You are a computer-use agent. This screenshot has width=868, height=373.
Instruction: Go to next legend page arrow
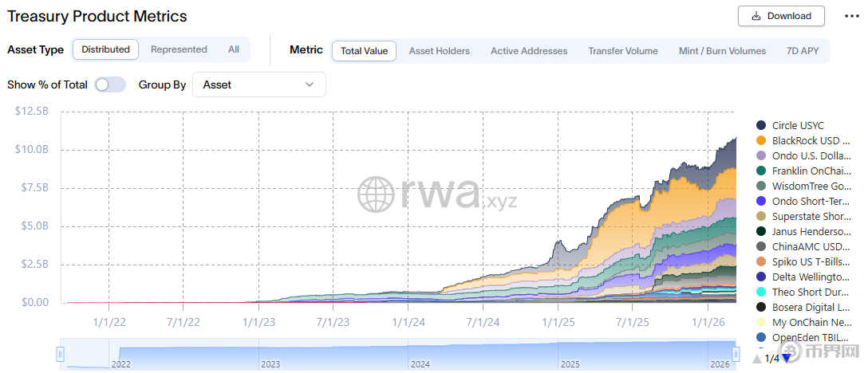coord(786,359)
